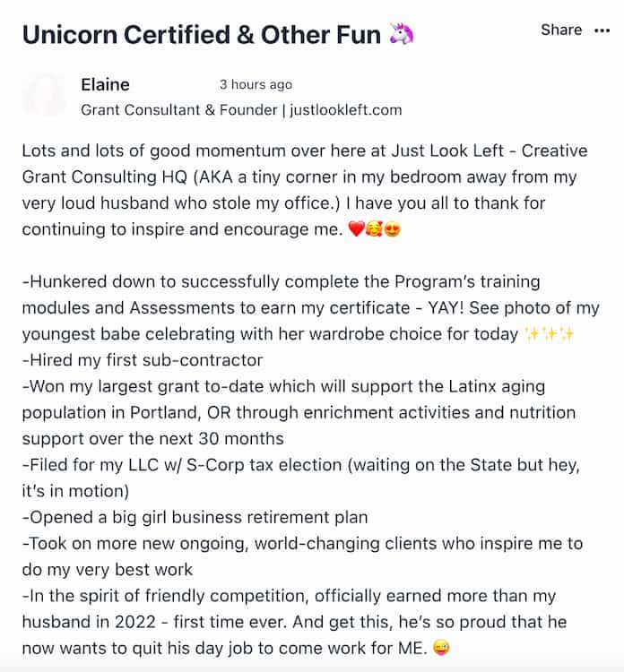Click the 'Filed for my LLC' line
Screen dimensions: 624x672
coord(301,478)
